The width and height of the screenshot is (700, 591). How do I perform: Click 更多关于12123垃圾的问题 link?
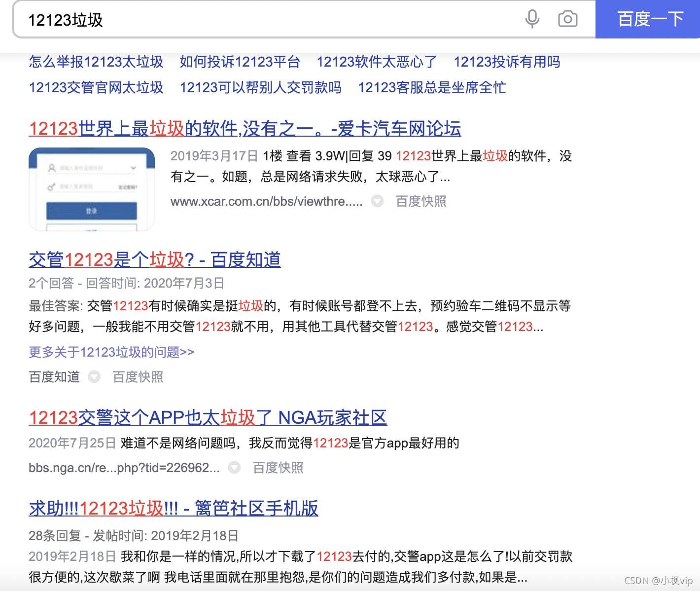(x=111, y=352)
